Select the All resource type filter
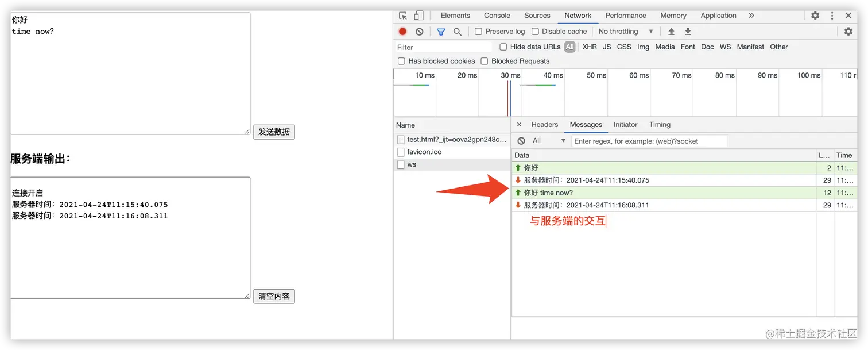The width and height of the screenshot is (868, 350). tap(569, 47)
